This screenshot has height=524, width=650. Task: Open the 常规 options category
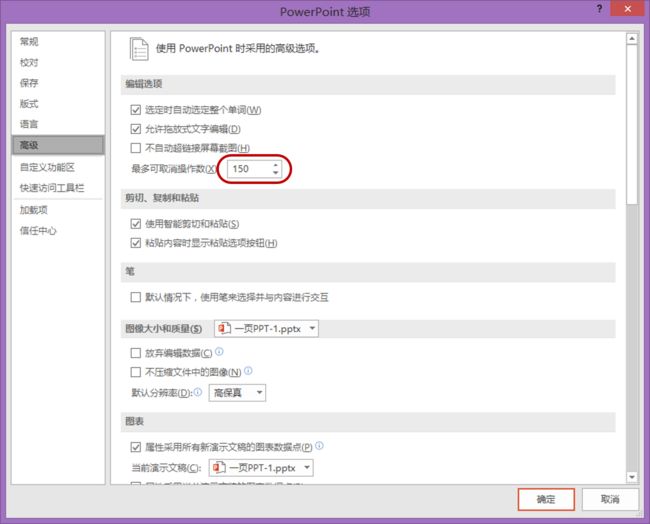29,41
